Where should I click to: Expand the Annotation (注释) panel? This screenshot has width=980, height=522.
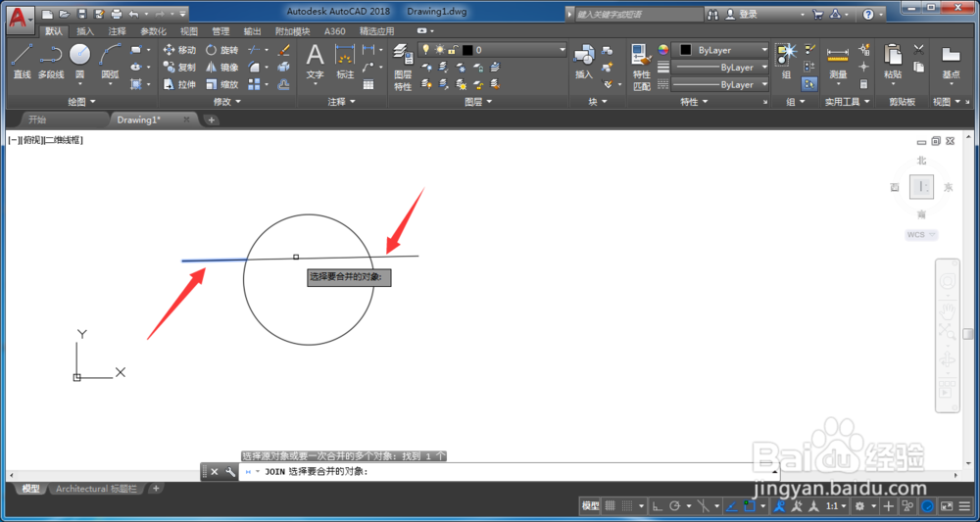(341, 101)
